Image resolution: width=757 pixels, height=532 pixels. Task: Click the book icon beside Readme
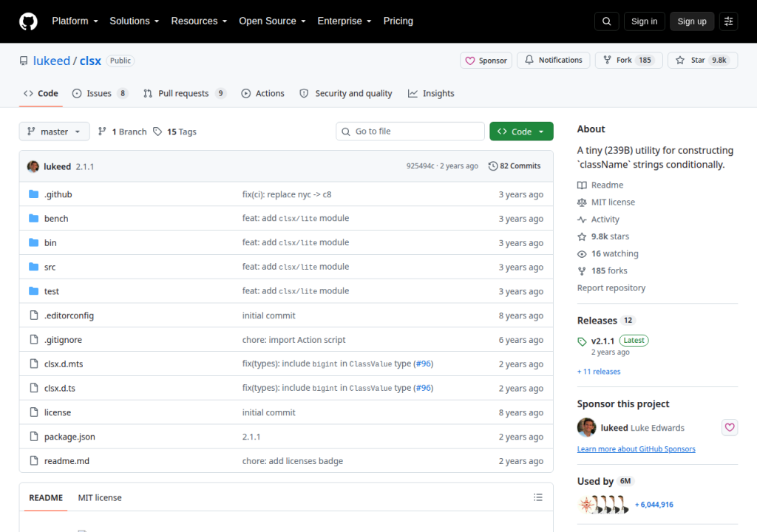click(x=582, y=185)
